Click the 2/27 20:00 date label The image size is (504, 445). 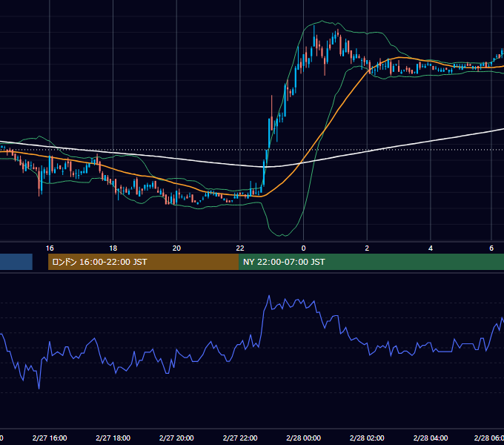pyautogui.click(x=176, y=438)
